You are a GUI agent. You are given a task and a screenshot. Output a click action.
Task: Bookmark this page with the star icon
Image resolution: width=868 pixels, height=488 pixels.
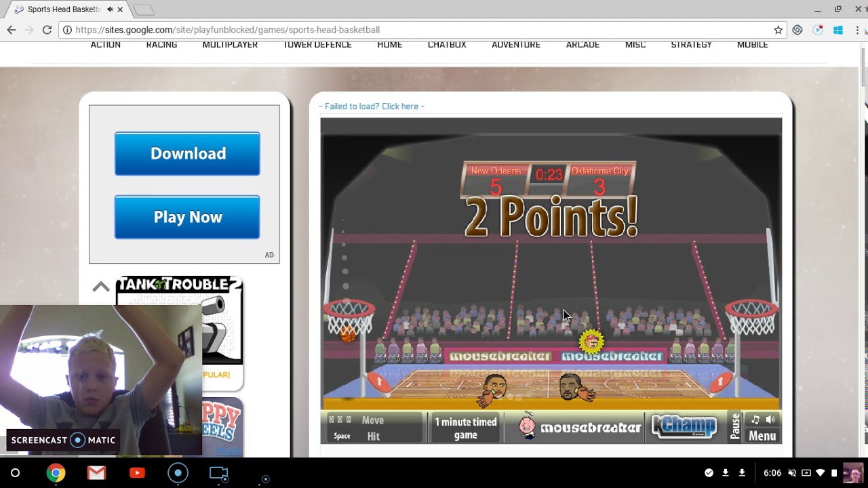click(x=778, y=30)
